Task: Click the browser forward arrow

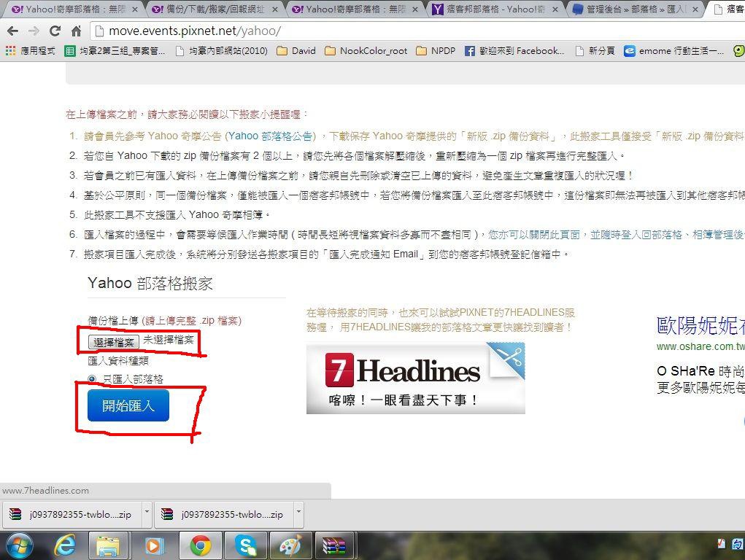Action: [34, 31]
